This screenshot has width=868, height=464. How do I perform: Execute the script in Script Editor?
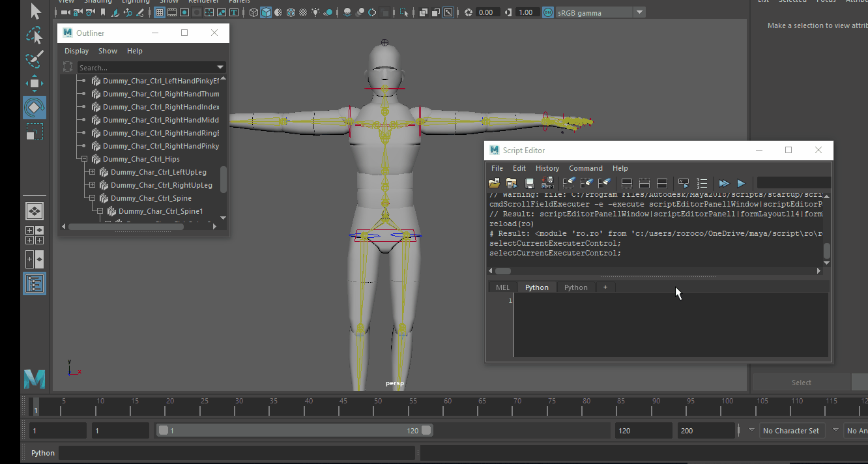click(x=741, y=183)
